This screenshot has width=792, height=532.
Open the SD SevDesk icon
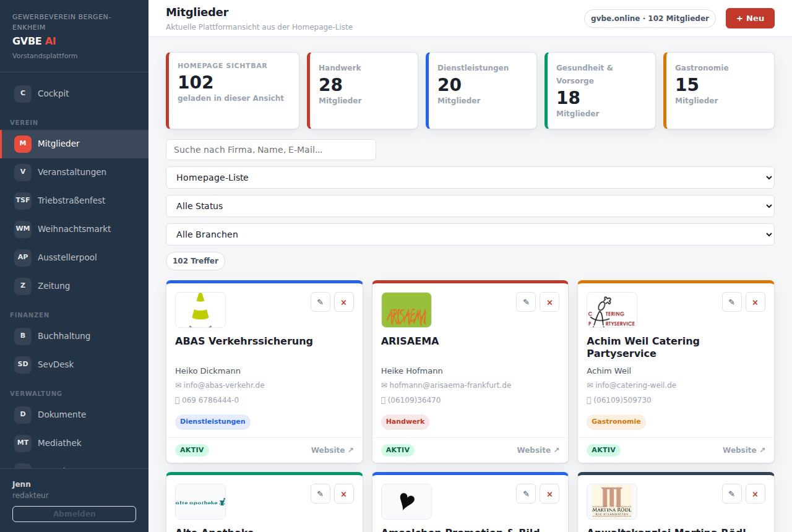tap(23, 364)
